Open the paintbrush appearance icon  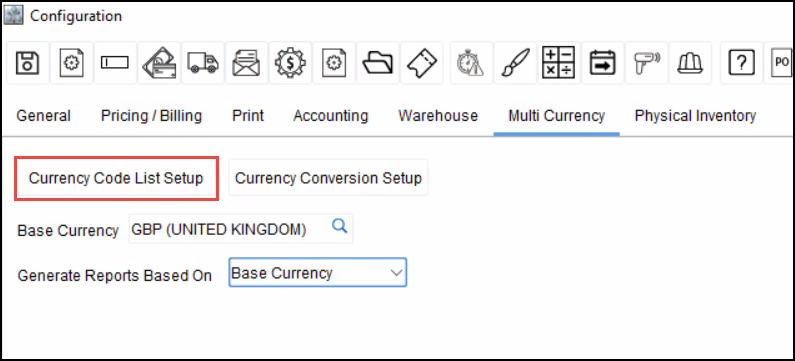[x=515, y=63]
